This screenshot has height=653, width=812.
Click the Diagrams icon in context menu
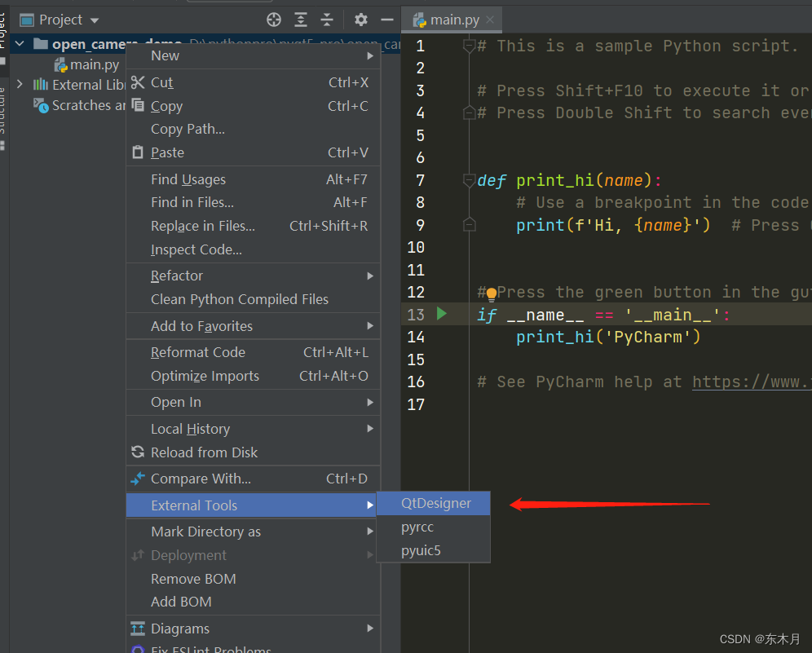click(138, 629)
